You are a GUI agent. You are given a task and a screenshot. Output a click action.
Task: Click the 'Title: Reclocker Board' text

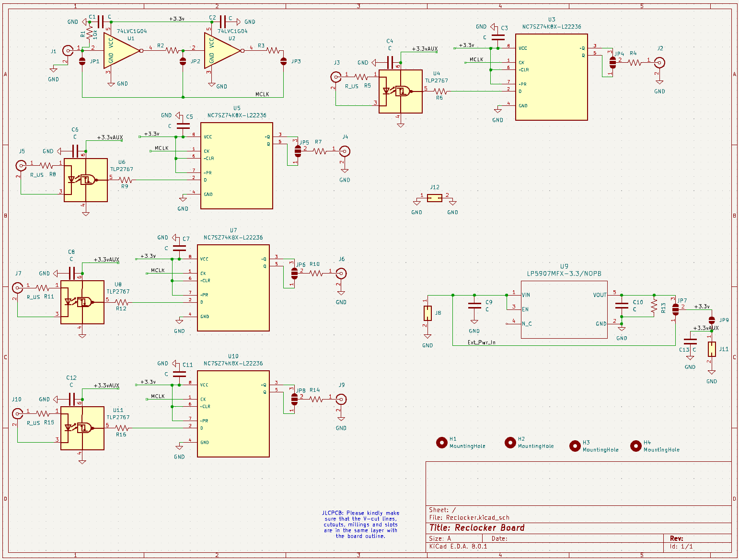477,528
